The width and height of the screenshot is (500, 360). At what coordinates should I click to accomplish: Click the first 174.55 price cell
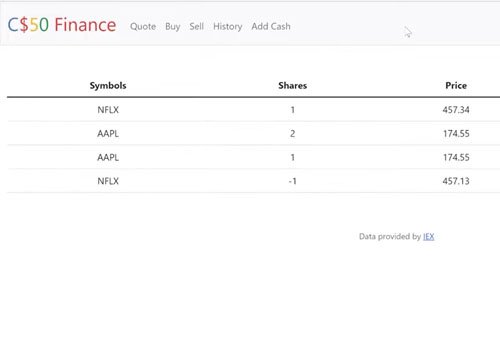click(x=456, y=134)
